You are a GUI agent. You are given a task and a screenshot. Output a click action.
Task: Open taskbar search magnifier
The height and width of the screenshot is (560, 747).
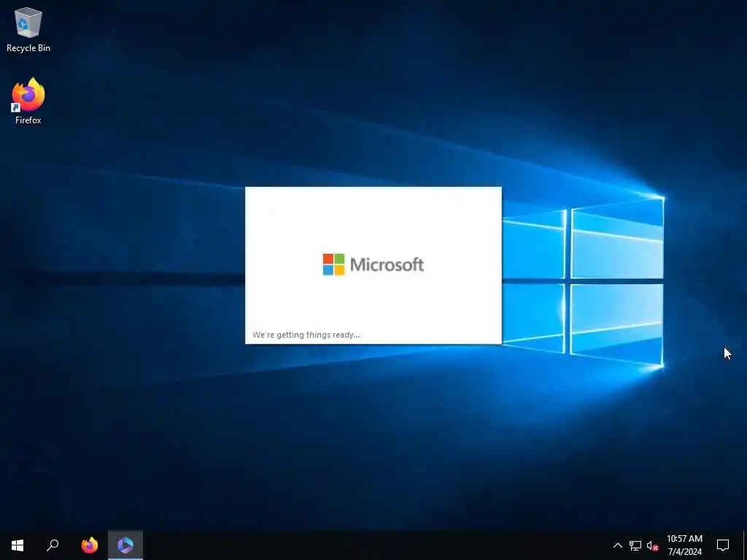coord(53,545)
